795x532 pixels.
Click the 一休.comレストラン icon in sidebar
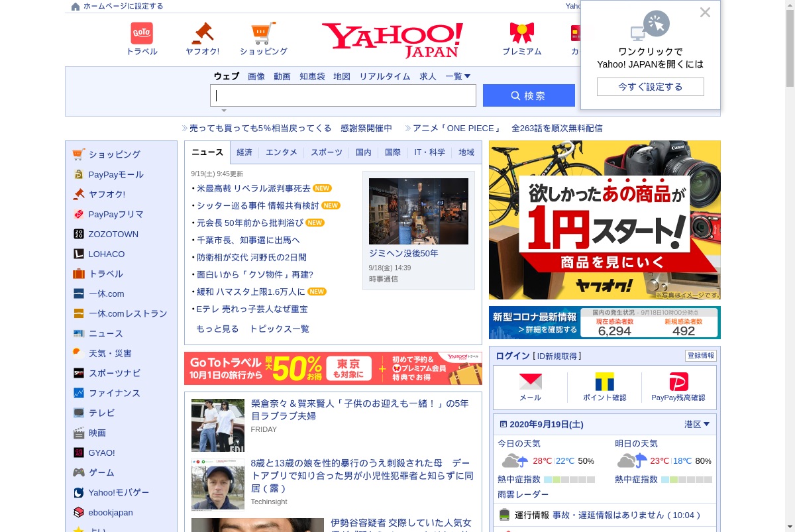pyautogui.click(x=79, y=313)
